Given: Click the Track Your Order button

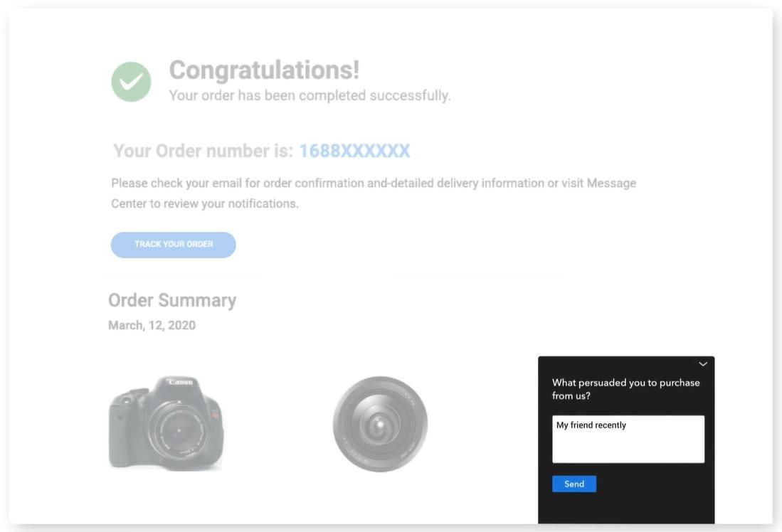Looking at the screenshot, I should coord(173,245).
